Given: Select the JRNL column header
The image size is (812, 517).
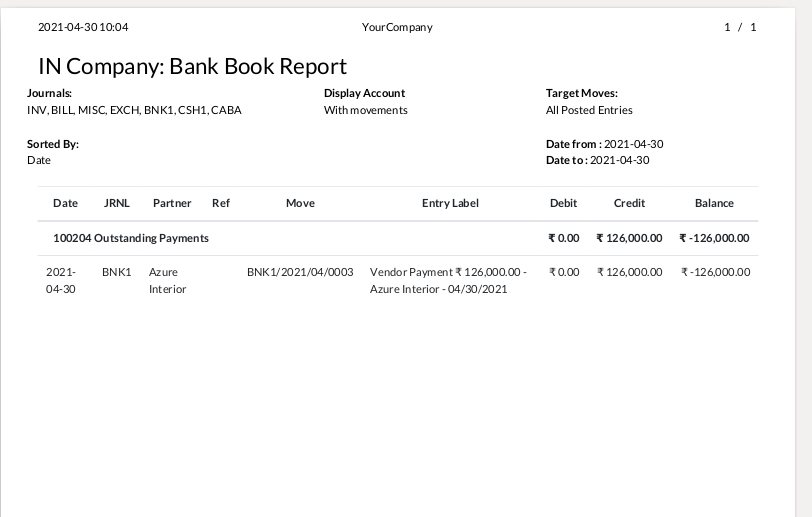Looking at the screenshot, I should [116, 203].
